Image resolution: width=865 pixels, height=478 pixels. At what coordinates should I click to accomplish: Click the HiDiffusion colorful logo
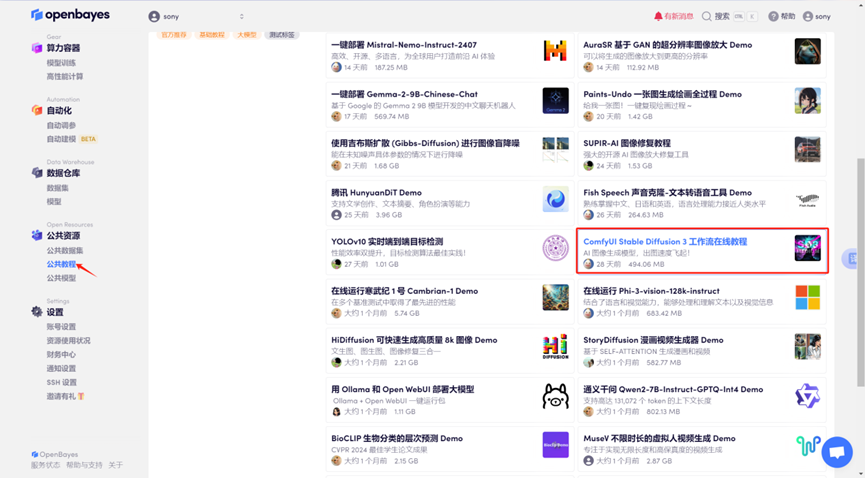[556, 347]
